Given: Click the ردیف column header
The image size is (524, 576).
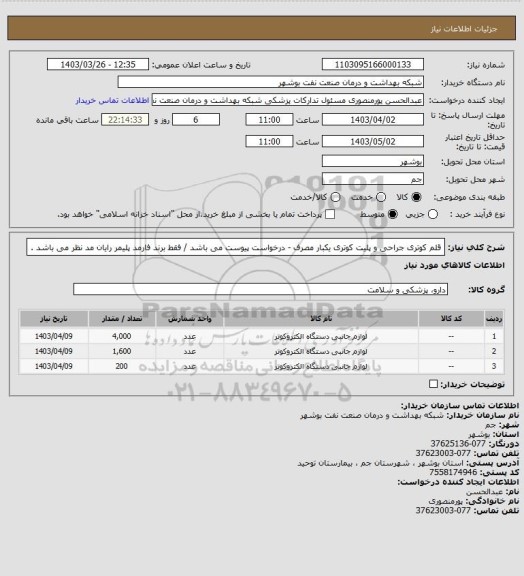Looking at the screenshot, I should pyautogui.click(x=494, y=318).
